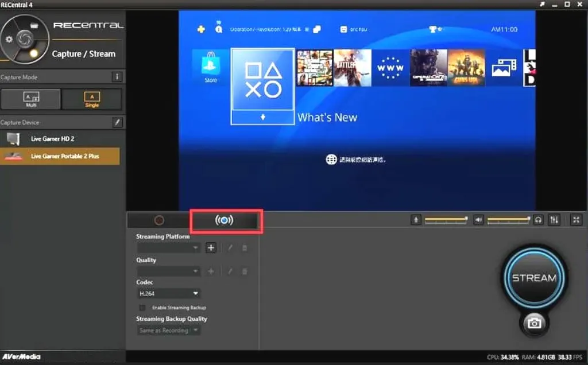Viewport: 588px width, 365px height.
Task: Click the AM11:00 clock in preview
Action: tap(504, 29)
